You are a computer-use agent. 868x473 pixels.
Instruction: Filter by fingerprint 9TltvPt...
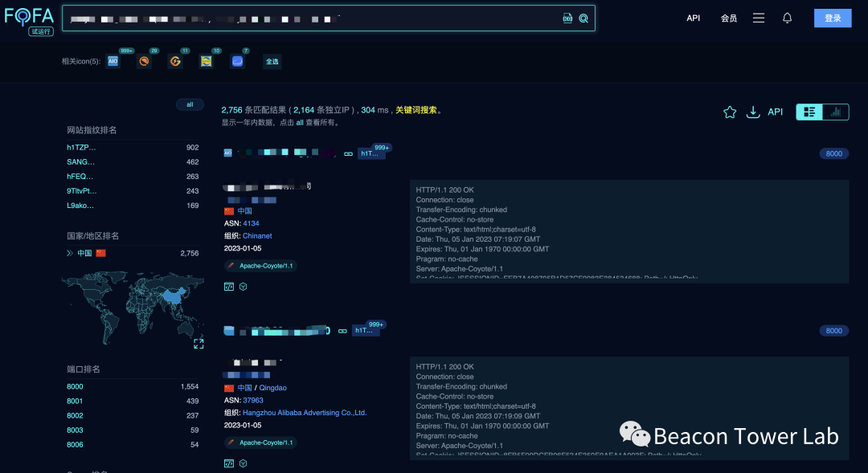click(x=81, y=191)
